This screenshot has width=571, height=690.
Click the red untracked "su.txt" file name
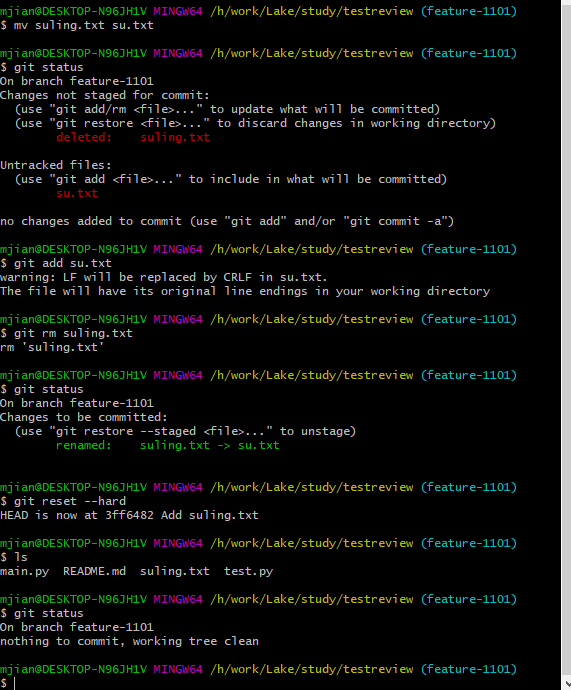coord(77,193)
